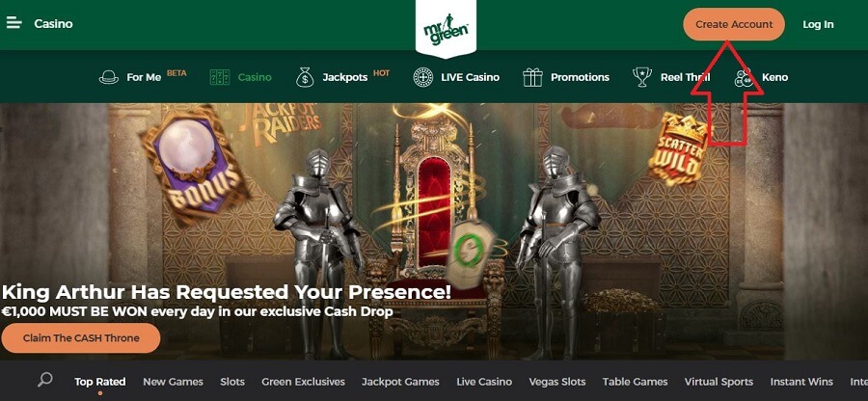Switch to the Jackpot Games tab
Screen dimensions: 868x401
point(400,382)
